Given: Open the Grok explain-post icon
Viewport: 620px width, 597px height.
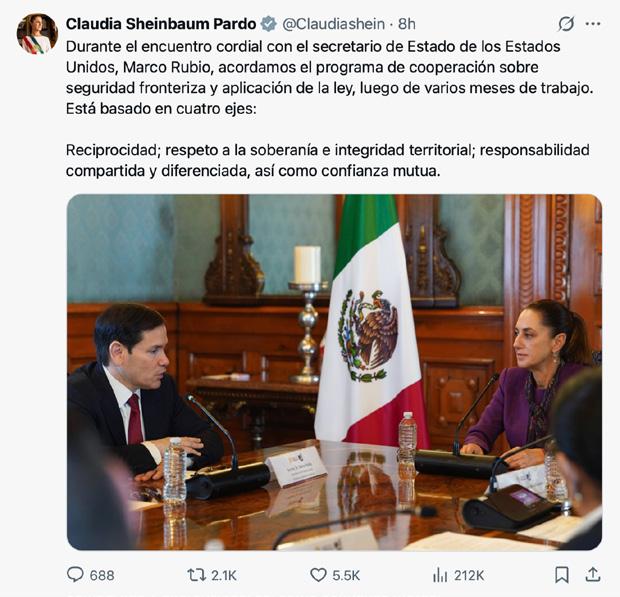Looking at the screenshot, I should tap(566, 24).
